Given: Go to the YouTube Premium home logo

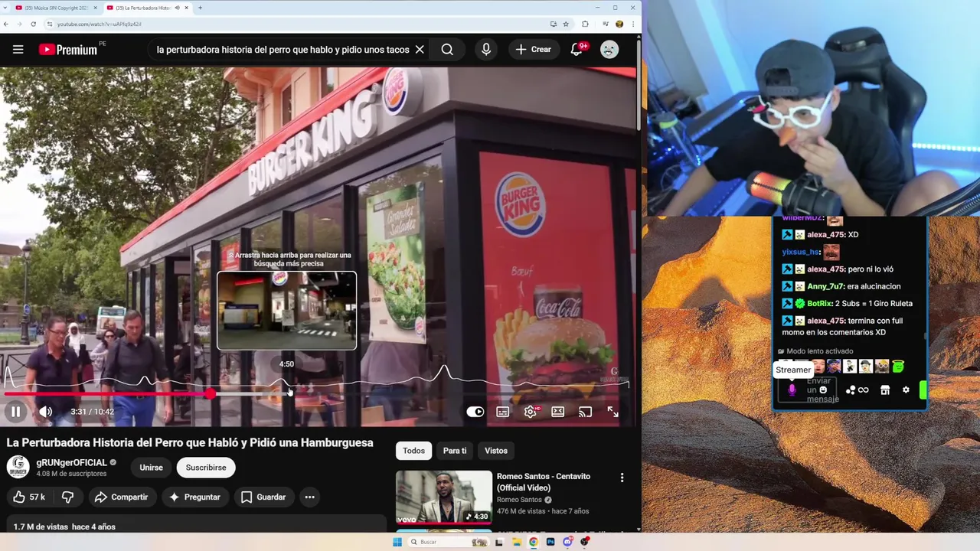Looking at the screenshot, I should [x=69, y=50].
